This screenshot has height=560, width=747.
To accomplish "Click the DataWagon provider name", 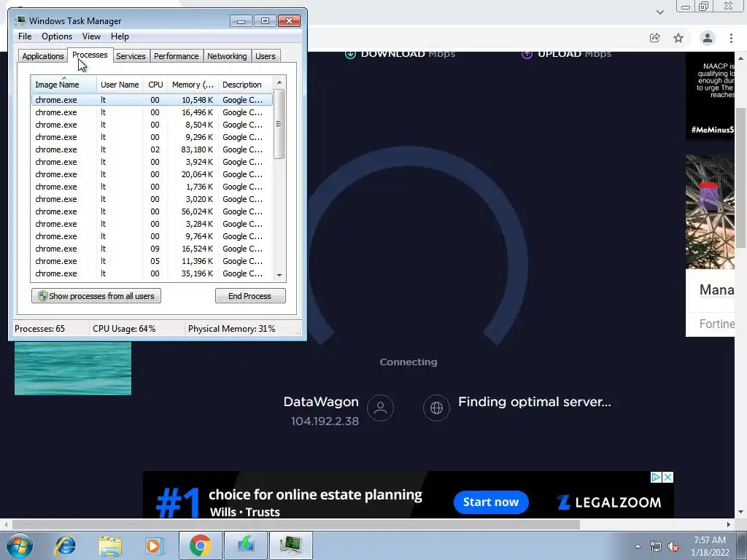I will pos(321,402).
